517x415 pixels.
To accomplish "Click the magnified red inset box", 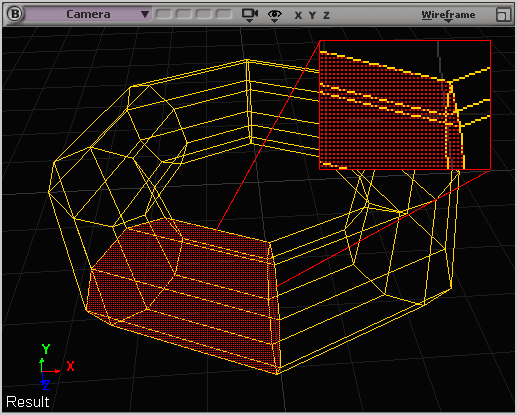I will pyautogui.click(x=405, y=105).
